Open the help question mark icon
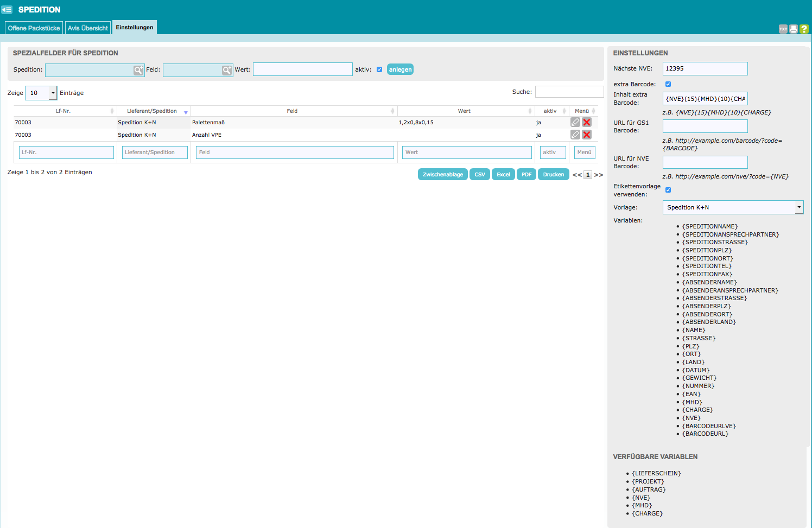This screenshot has width=812, height=528. [804, 29]
